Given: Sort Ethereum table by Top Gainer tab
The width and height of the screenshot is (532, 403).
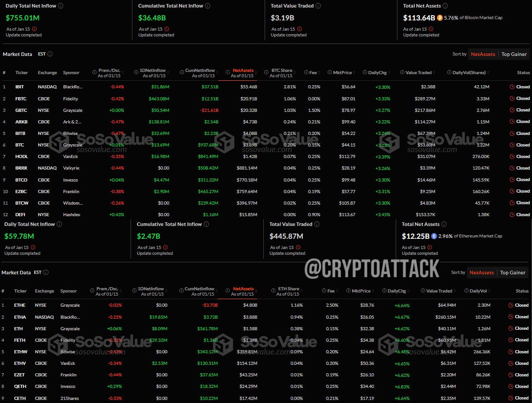Looking at the screenshot, I should click(512, 273).
